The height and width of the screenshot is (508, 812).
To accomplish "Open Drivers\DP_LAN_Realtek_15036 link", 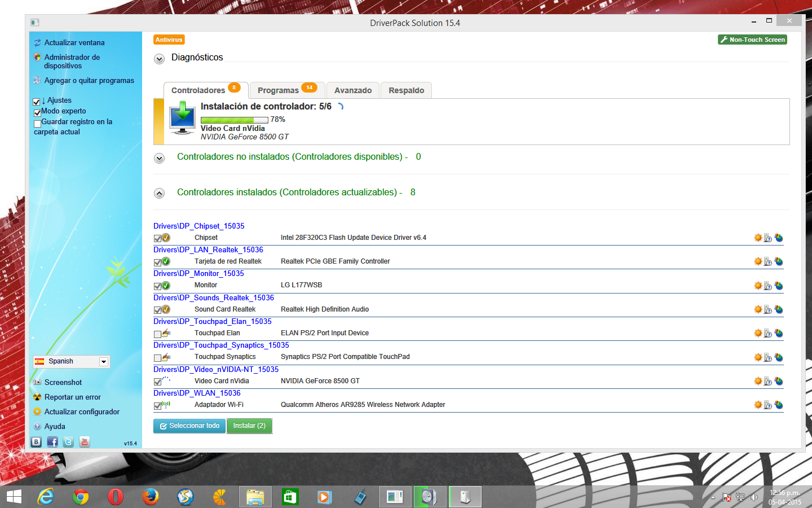I will (x=208, y=249).
